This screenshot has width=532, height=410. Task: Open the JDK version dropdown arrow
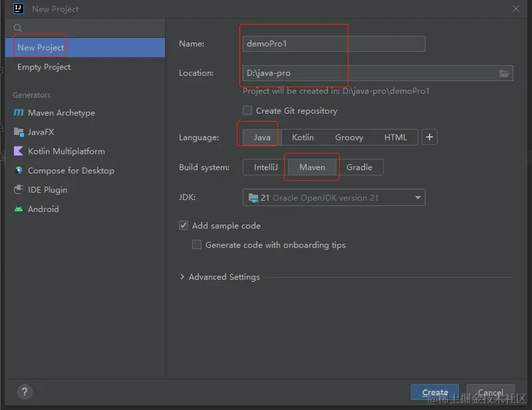pyautogui.click(x=418, y=198)
